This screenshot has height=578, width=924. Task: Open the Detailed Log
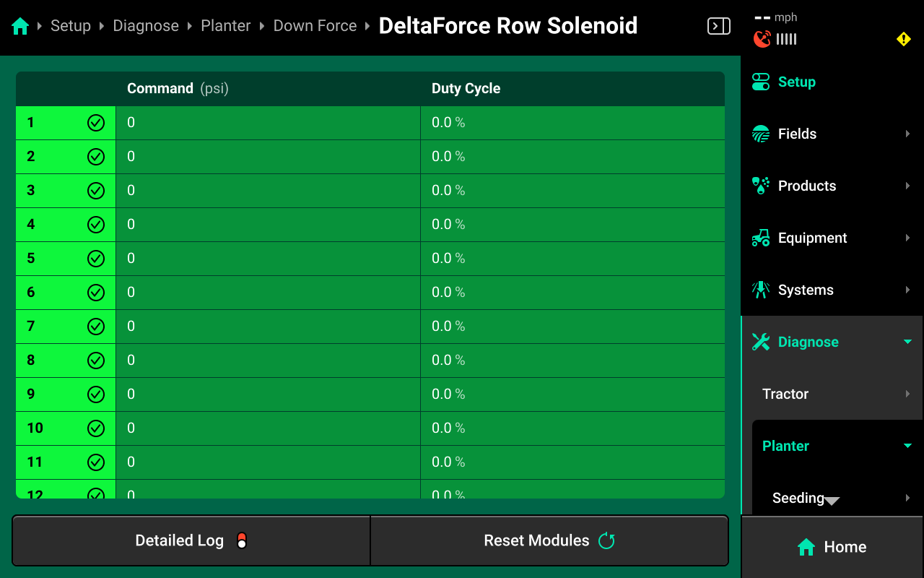coord(191,540)
